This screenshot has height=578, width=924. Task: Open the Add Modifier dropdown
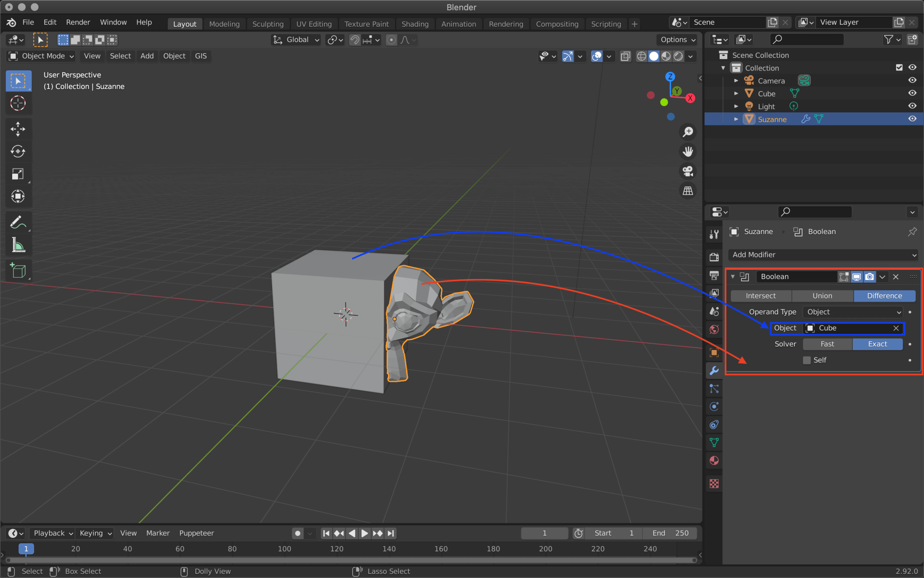tap(822, 255)
